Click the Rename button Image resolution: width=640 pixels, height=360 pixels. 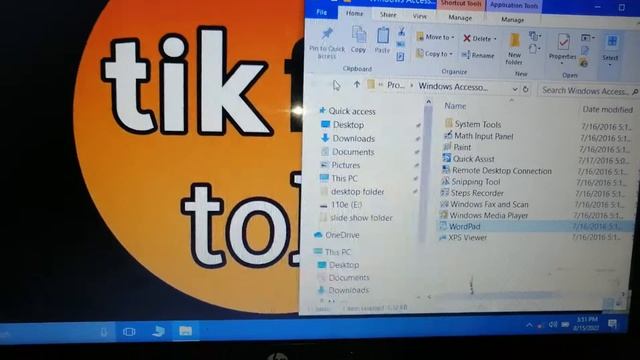(x=478, y=55)
